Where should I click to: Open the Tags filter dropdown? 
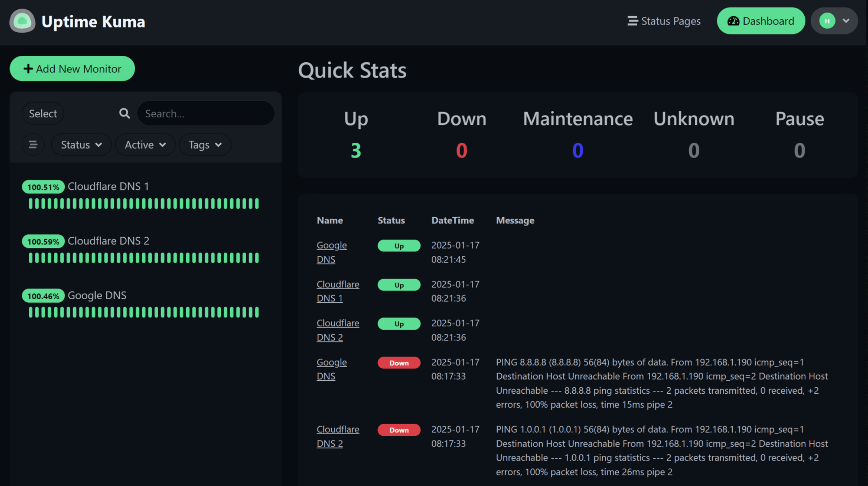point(205,144)
